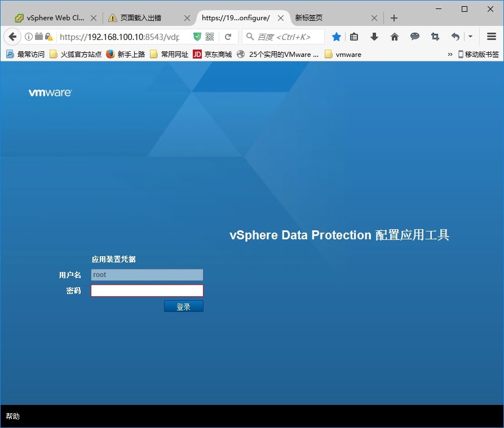Open the 最常访问 bookmark
Image resolution: width=504 pixels, height=428 pixels.
pos(25,54)
